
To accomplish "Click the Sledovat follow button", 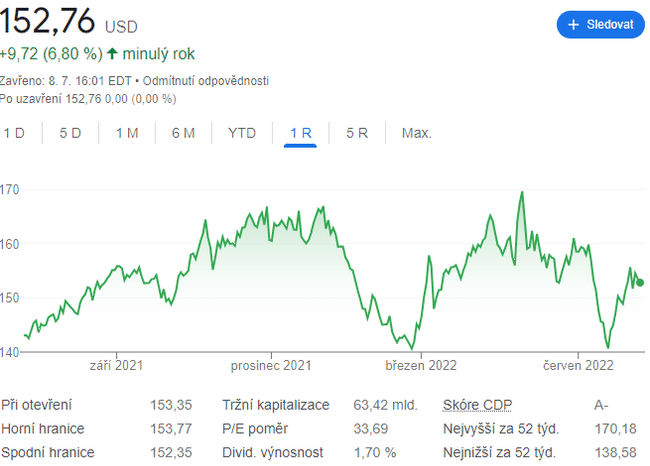I will point(600,24).
